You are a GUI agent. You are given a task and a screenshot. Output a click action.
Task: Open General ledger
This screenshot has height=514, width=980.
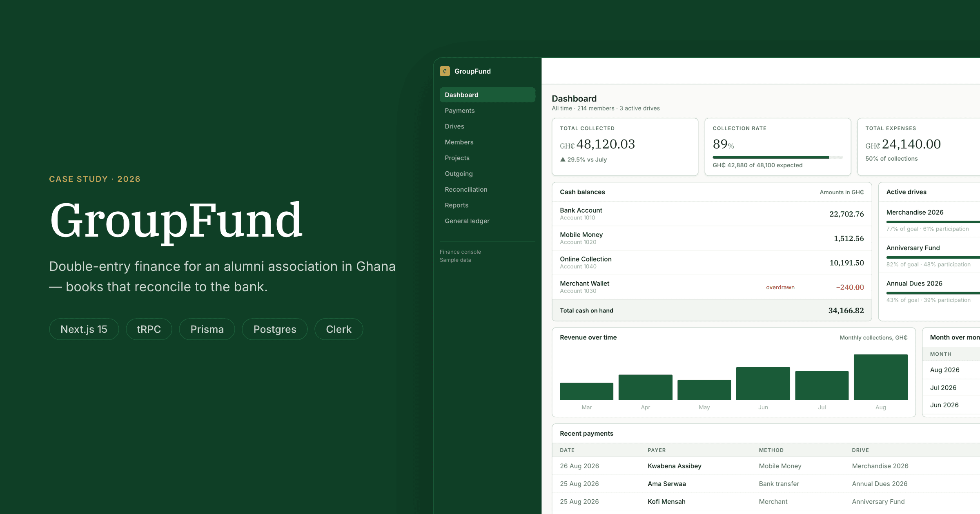pyautogui.click(x=487, y=221)
